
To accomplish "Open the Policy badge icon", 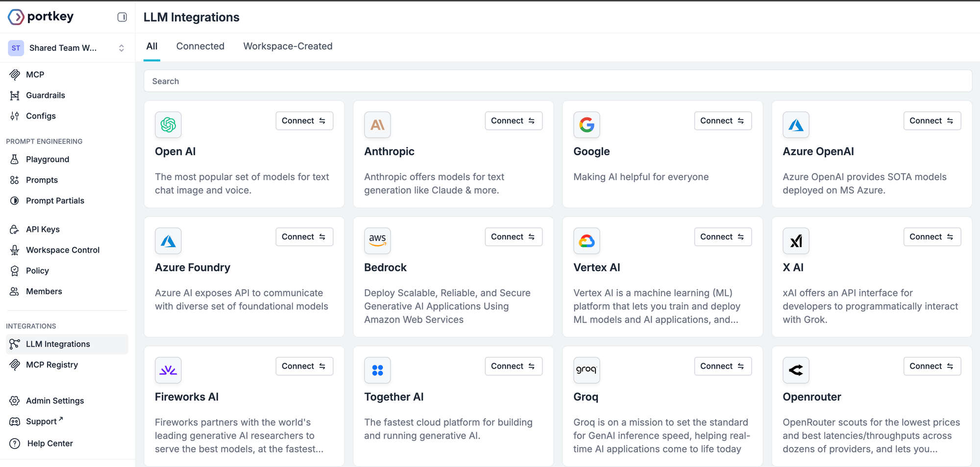I will click(x=15, y=271).
